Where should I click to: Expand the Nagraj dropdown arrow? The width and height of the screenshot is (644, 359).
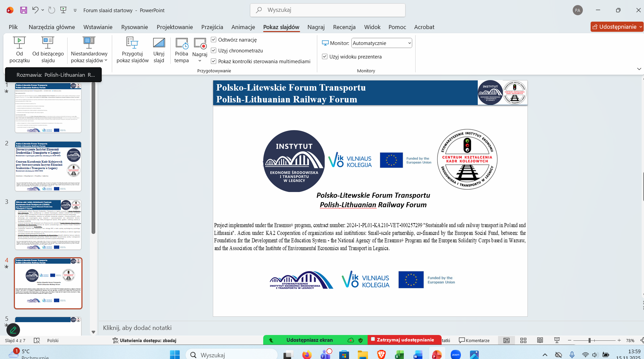[200, 61]
